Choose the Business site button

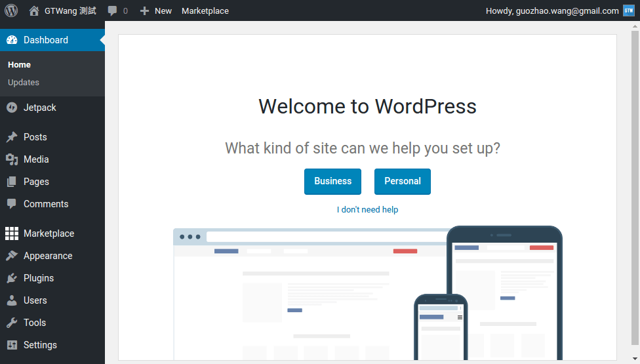tap(332, 182)
